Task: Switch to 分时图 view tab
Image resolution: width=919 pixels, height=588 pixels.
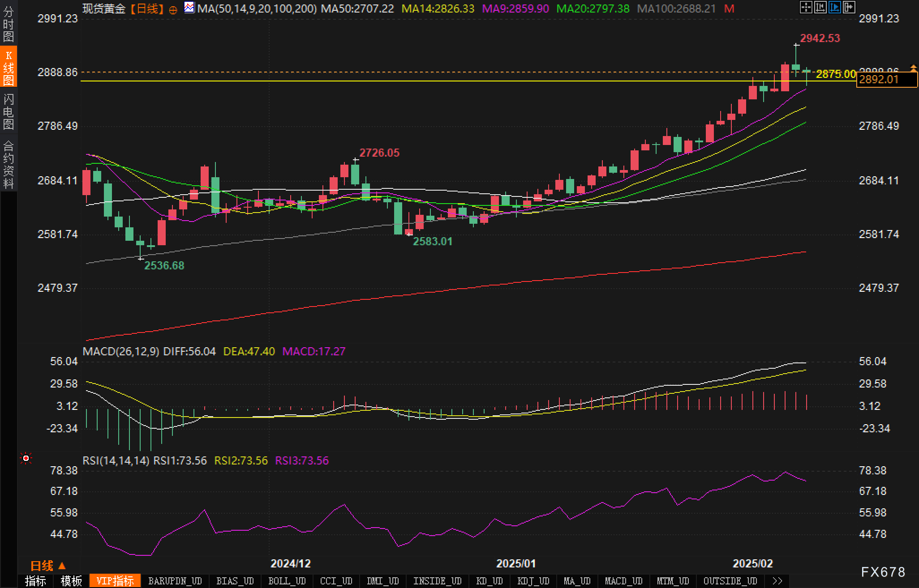Action: tap(9, 24)
